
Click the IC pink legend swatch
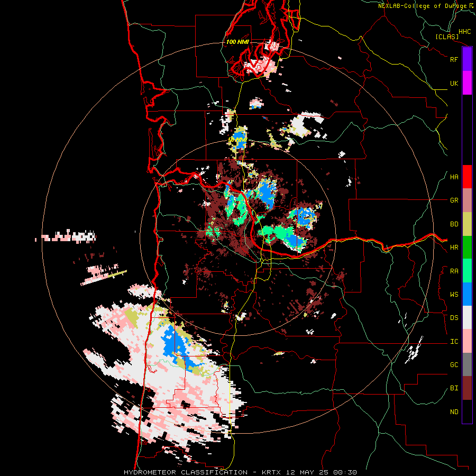coord(467,341)
